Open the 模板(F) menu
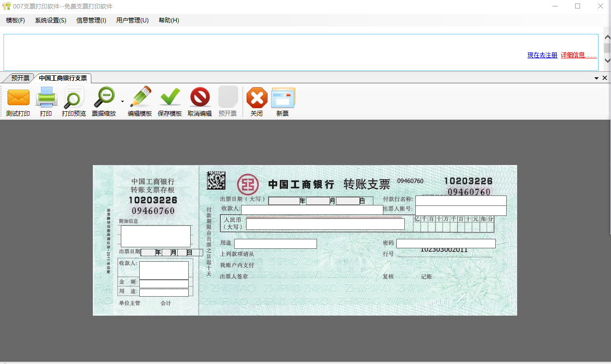 point(15,20)
